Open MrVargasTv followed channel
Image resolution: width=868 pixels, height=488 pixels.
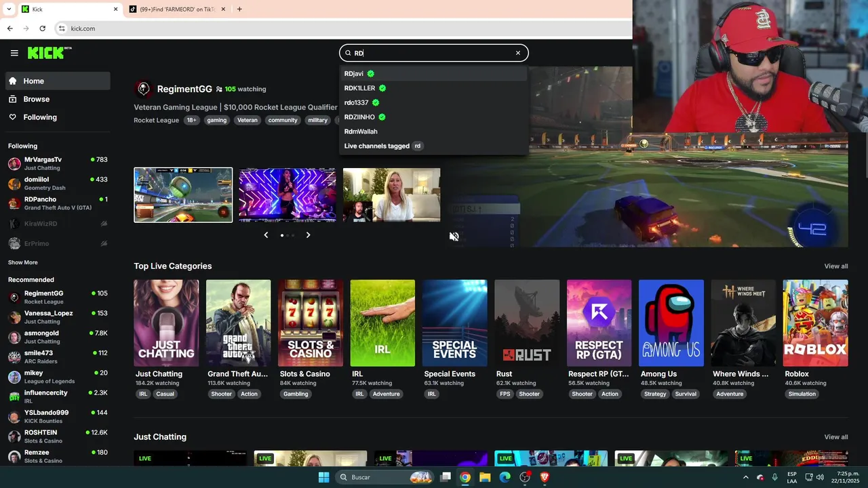pos(58,163)
